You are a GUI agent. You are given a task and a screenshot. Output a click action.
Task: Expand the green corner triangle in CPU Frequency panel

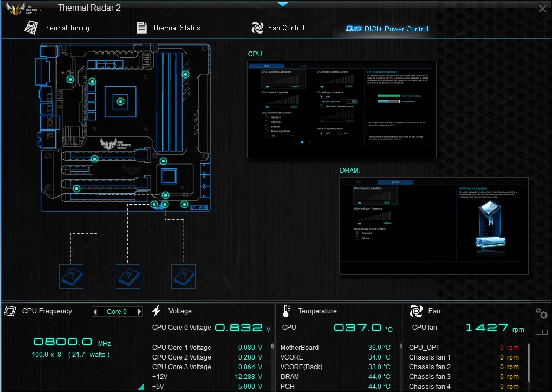(141, 387)
